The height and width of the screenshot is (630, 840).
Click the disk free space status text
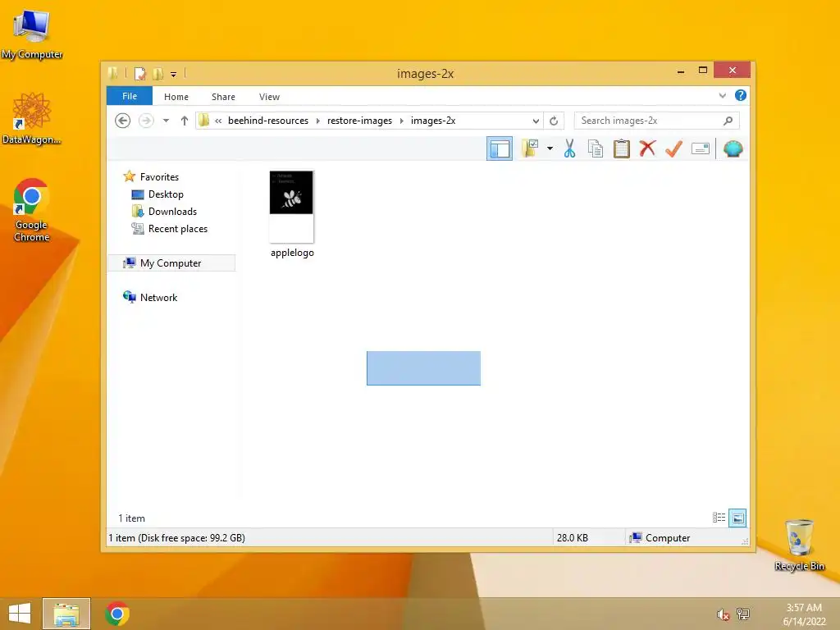pos(177,538)
